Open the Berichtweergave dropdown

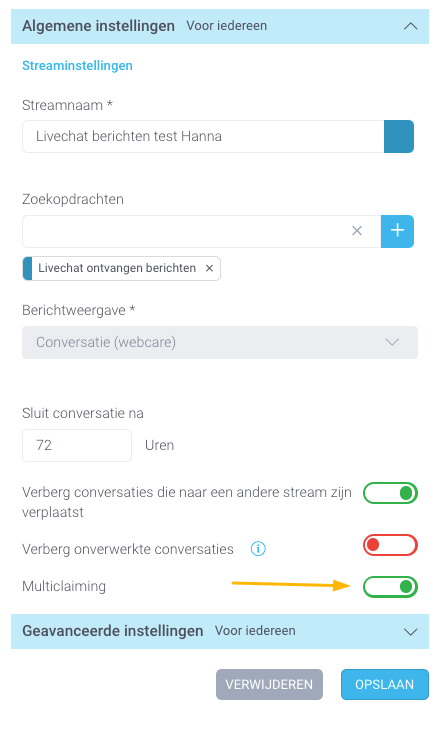[220, 343]
